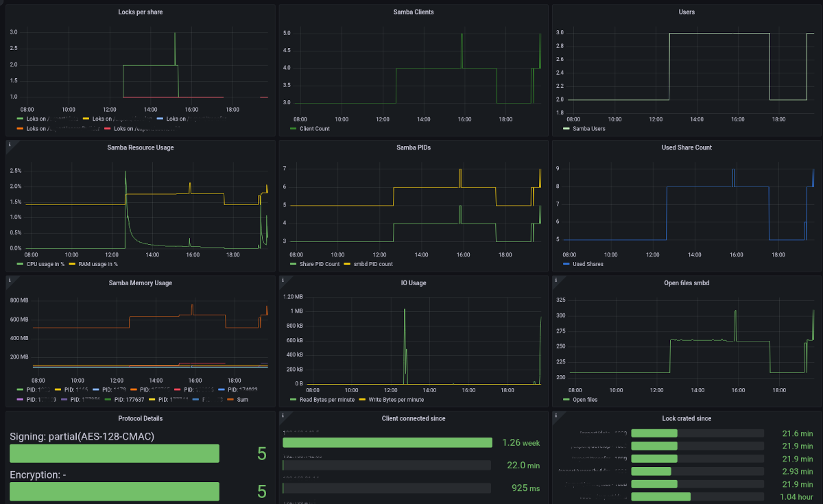Open the Open files smbd info icon
The image size is (823, 504).
pos(556,280)
